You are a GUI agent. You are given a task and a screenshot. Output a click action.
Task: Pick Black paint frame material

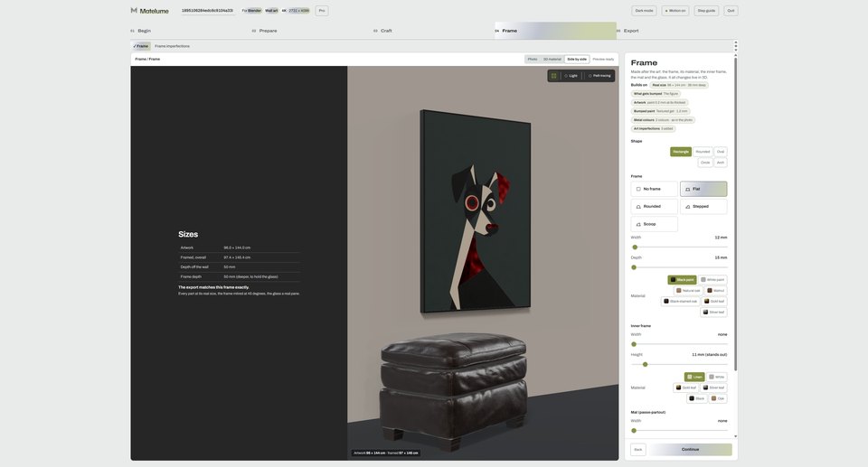point(682,280)
